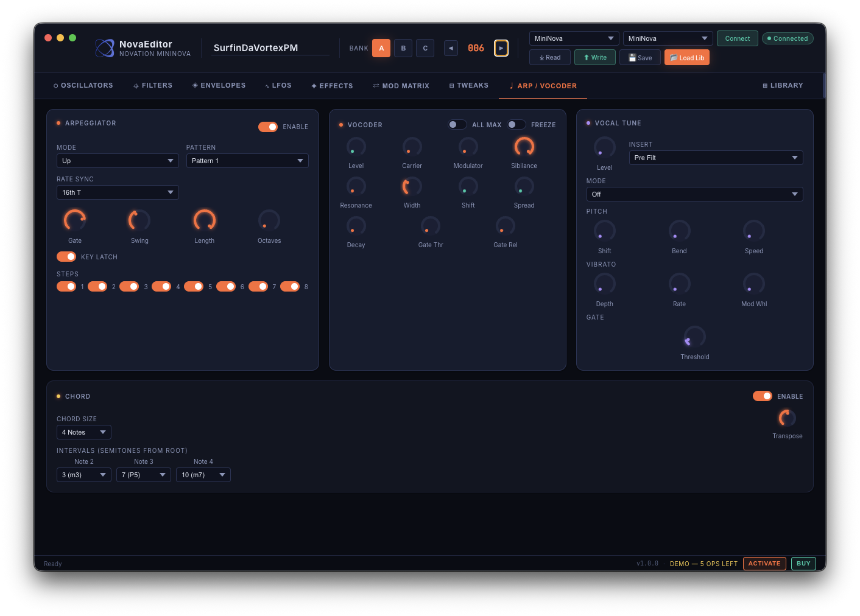This screenshot has height=616, width=860.
Task: Toggle the Key Latch switch
Action: pyautogui.click(x=66, y=257)
